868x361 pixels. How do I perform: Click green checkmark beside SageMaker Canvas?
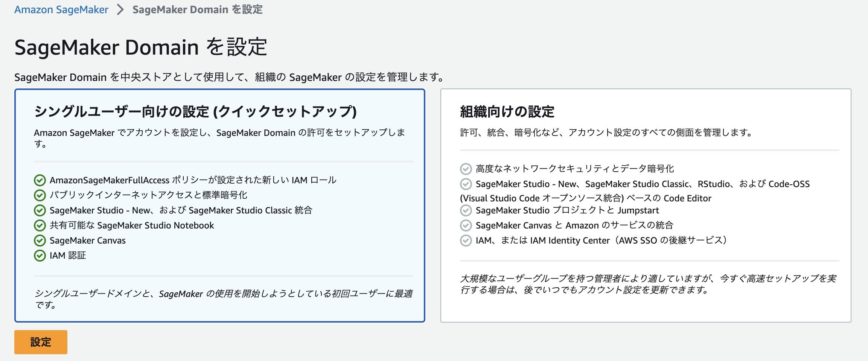[x=40, y=241]
